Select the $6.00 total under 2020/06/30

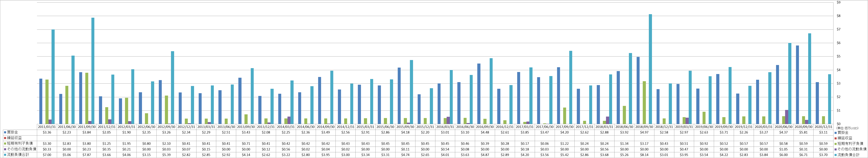point(783,155)
